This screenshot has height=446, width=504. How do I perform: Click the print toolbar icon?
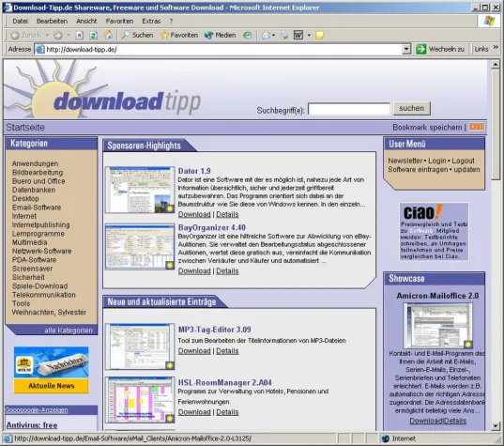point(284,35)
